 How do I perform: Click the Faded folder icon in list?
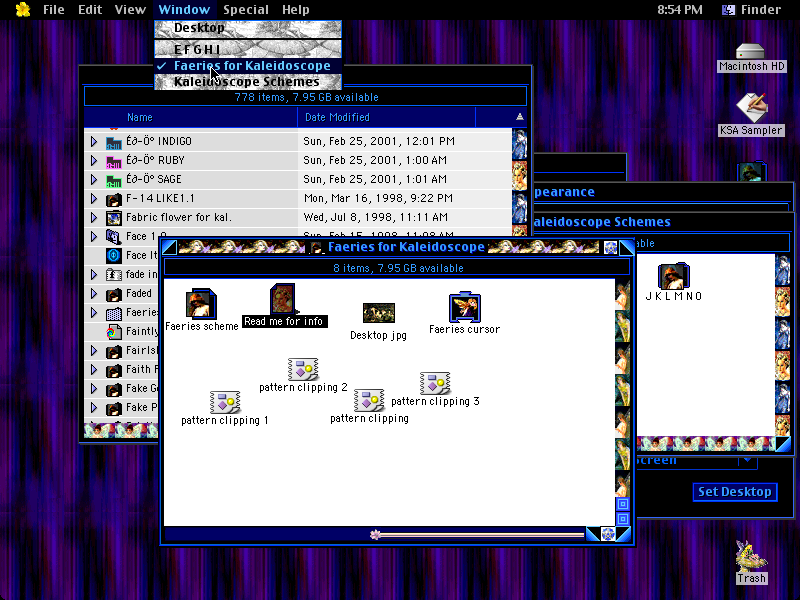pyautogui.click(x=113, y=294)
